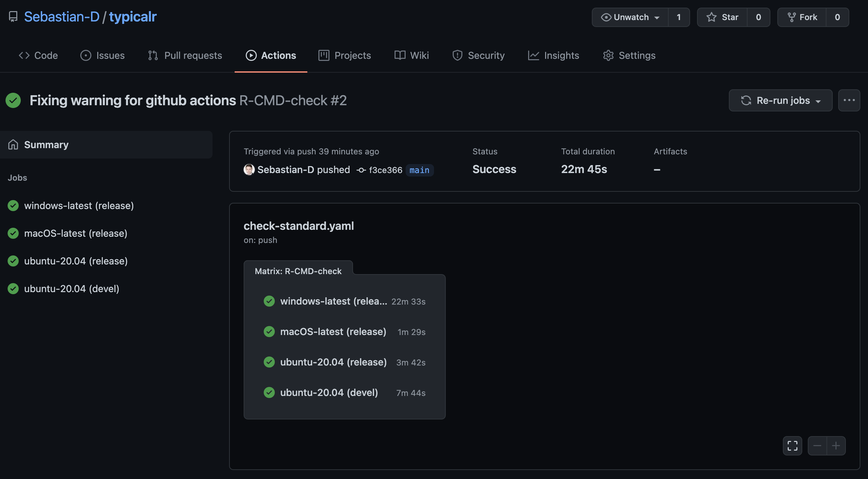This screenshot has width=868, height=479.
Task: Open macOS-latest (release) in the matrix graph
Action: click(344, 332)
